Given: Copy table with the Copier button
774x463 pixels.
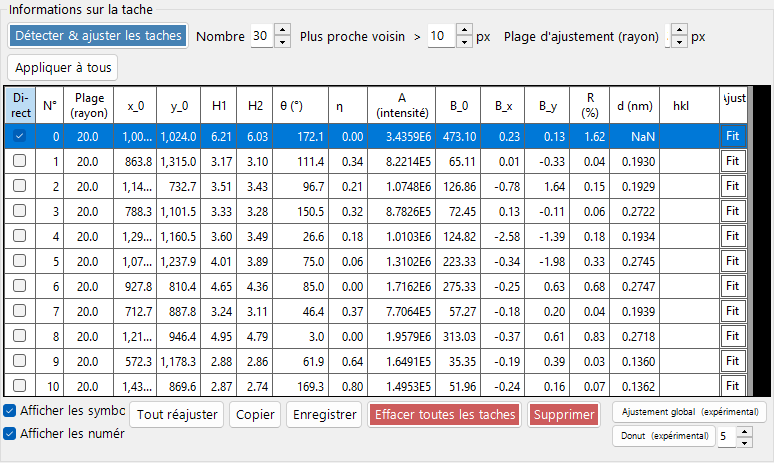Looking at the screenshot, I should [x=255, y=415].
